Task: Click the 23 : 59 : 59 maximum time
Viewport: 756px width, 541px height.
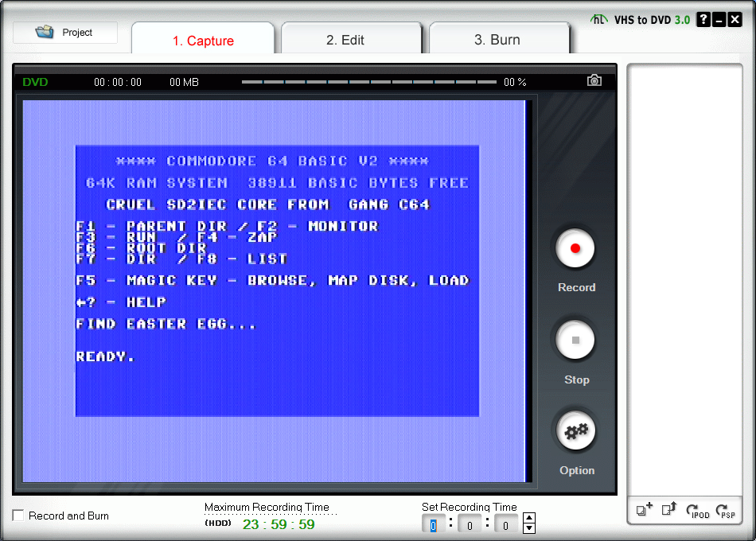Action: (x=279, y=524)
